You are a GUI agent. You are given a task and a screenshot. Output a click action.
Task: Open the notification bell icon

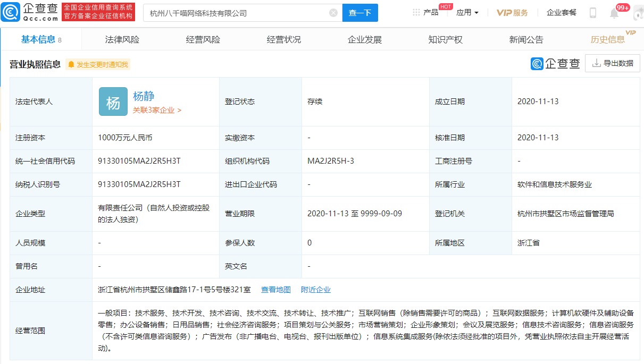point(614,13)
